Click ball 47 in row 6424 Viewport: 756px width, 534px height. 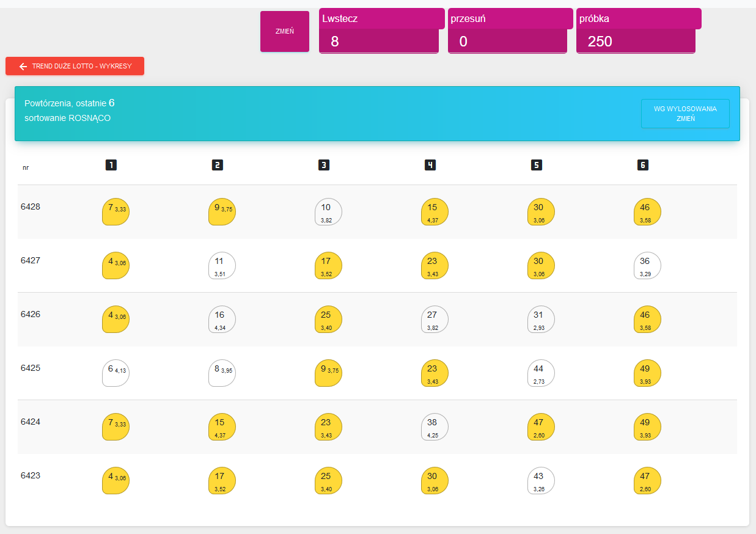coord(541,426)
